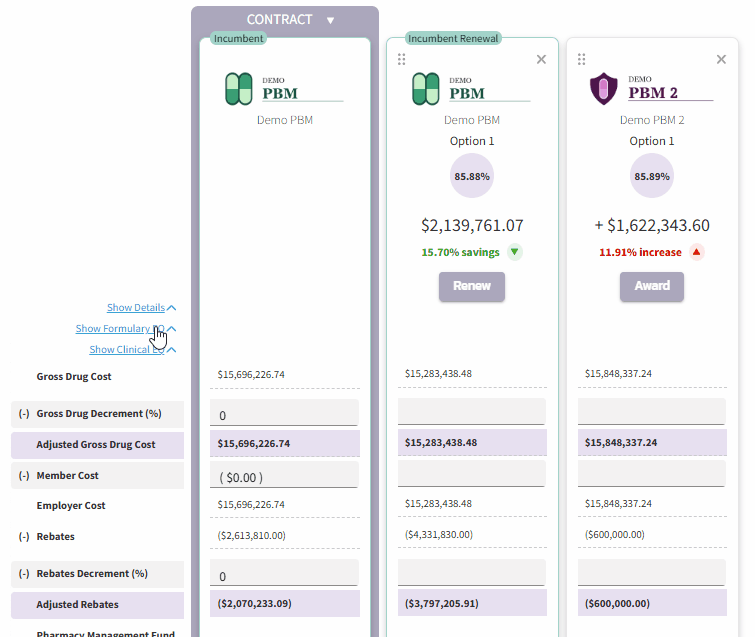Grab the drag handle on Demo PBM 2 card
The width and height of the screenshot is (755, 637).
pyautogui.click(x=582, y=59)
